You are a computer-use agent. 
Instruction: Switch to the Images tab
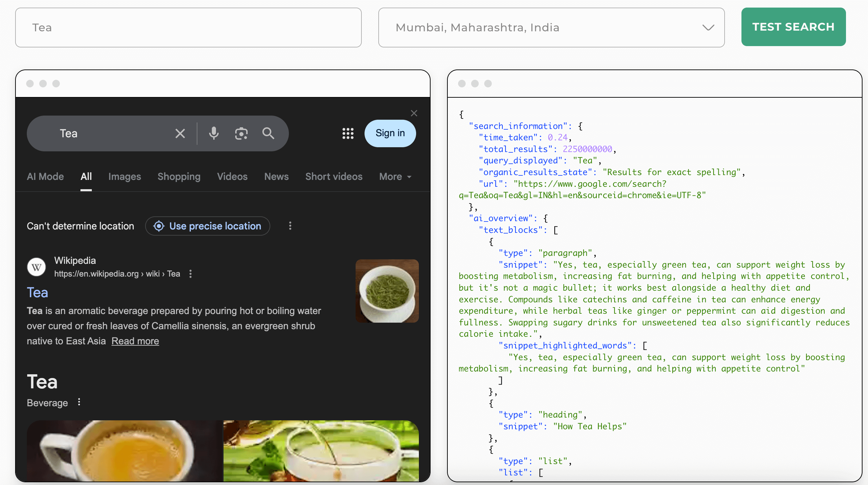pos(124,176)
